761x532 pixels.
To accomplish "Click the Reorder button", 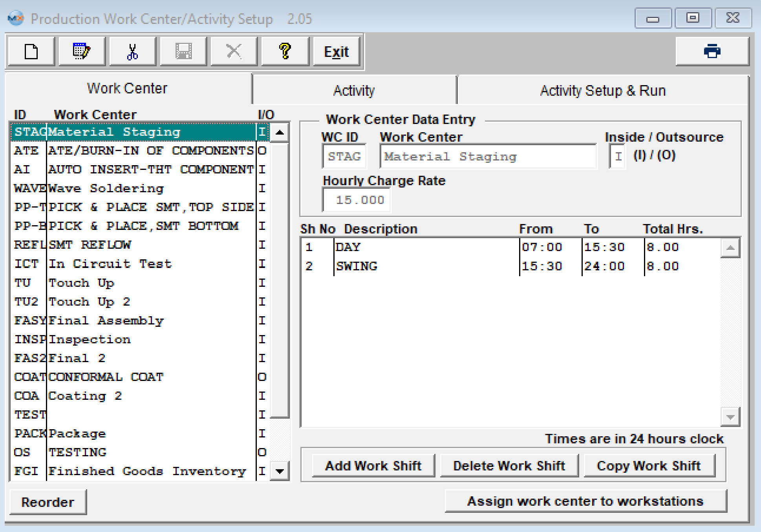I will tap(48, 502).
